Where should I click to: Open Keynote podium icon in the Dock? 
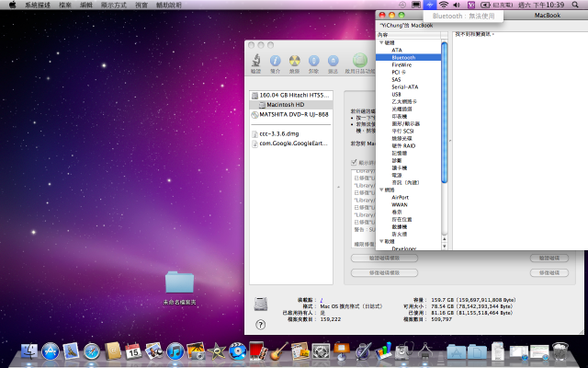coord(341,351)
